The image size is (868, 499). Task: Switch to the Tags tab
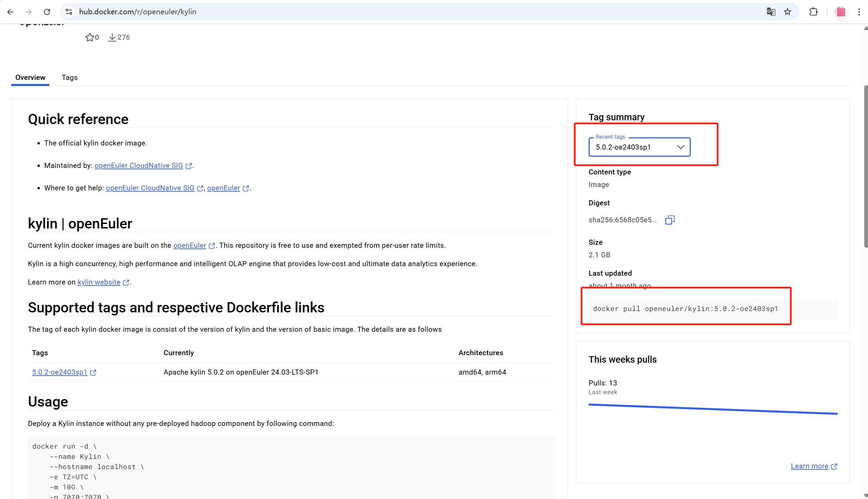[x=70, y=78]
